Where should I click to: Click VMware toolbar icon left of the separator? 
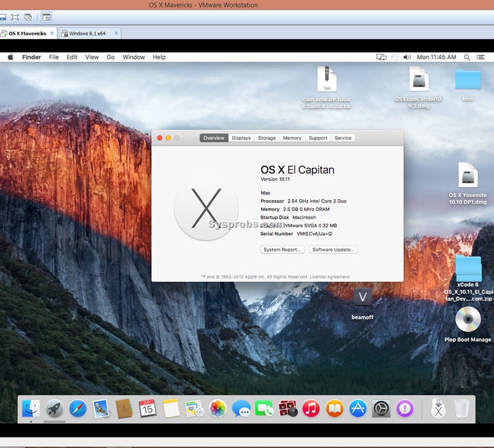point(28,17)
